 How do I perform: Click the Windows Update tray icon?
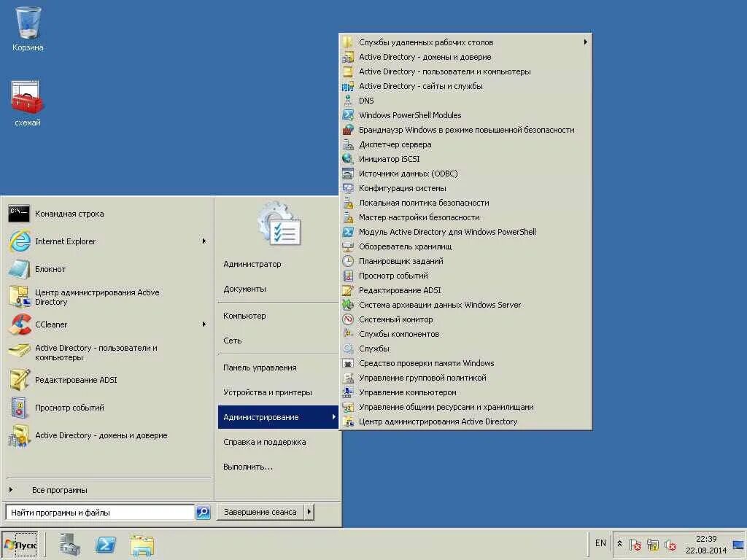point(652,545)
